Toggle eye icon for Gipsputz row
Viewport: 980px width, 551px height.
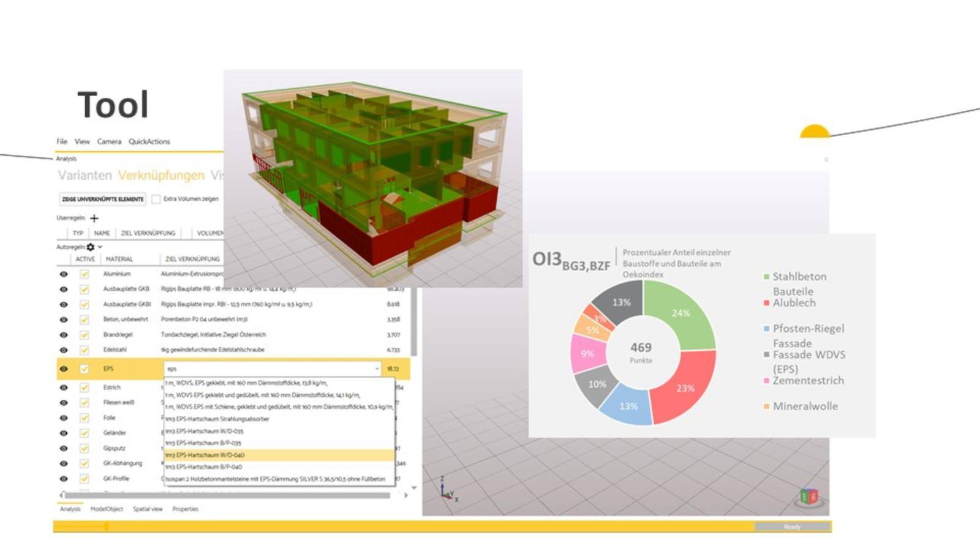pos(64,448)
